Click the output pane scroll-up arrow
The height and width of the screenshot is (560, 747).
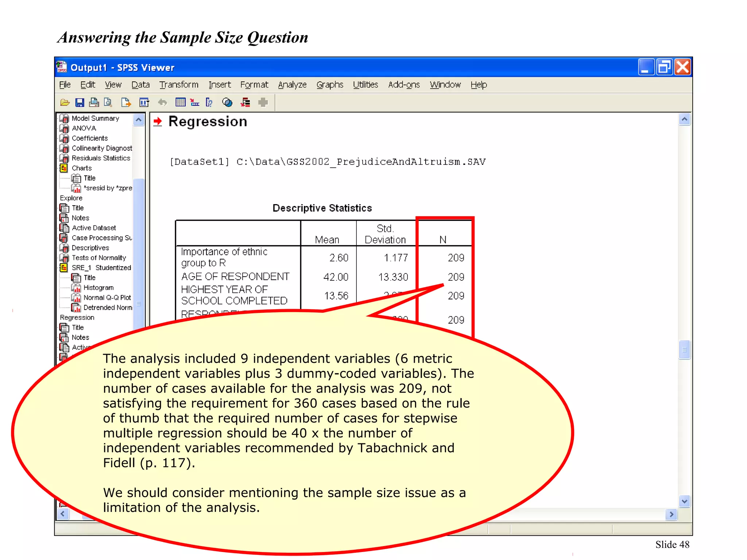click(684, 119)
